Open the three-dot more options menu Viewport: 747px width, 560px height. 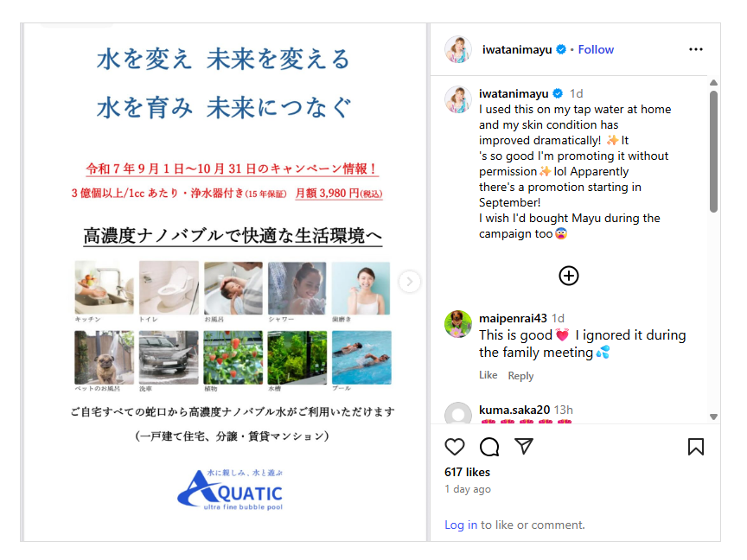(695, 49)
